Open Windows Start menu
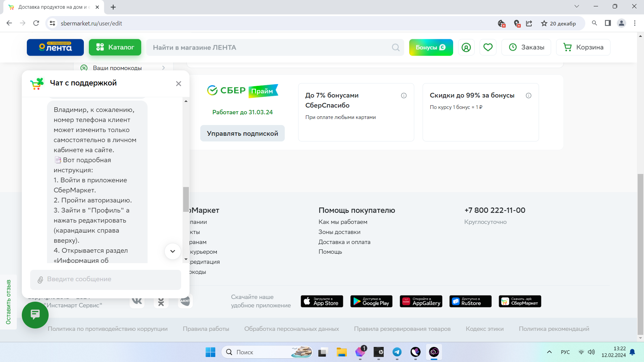The width and height of the screenshot is (644, 362). (x=211, y=352)
